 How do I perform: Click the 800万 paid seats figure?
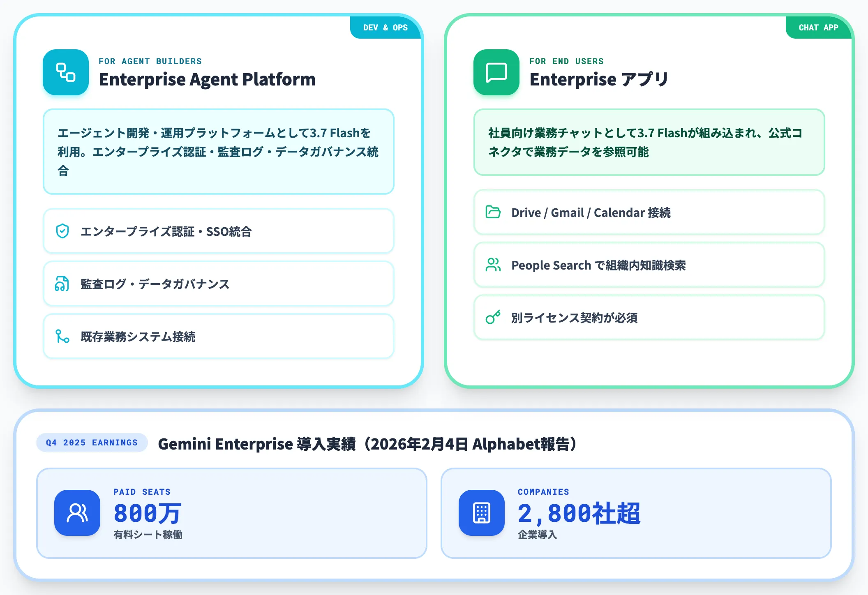coord(148,513)
